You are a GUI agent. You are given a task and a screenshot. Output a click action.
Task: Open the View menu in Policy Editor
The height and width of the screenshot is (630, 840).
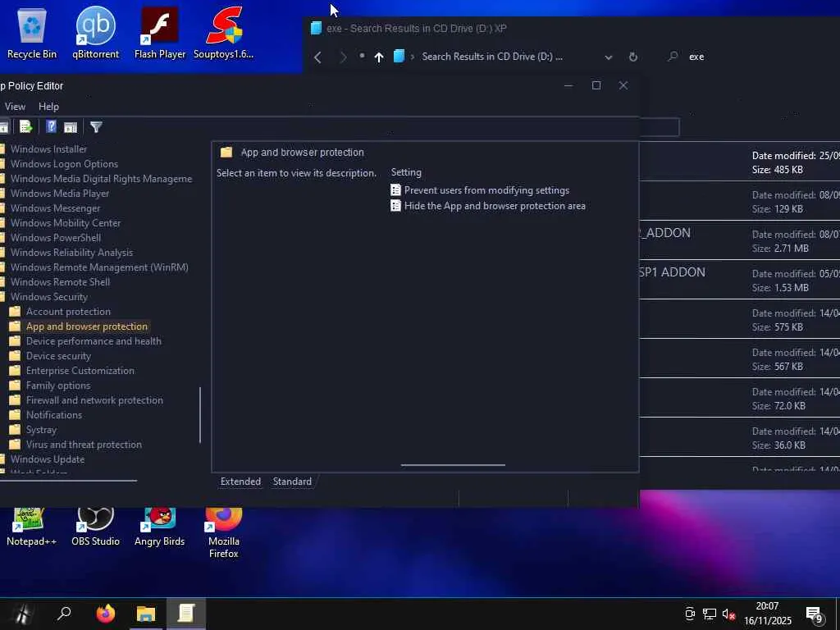[15, 107]
